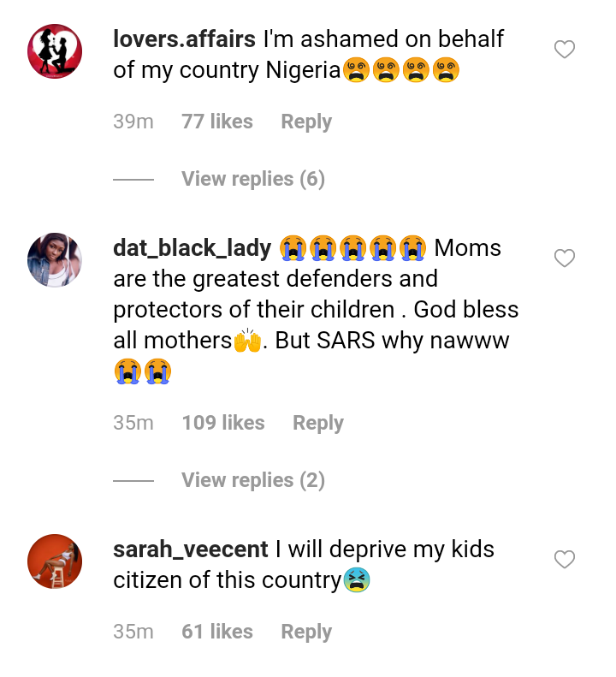Screen dimensions: 616x677
Task: Click the raised hands emoji
Action: coord(246,341)
